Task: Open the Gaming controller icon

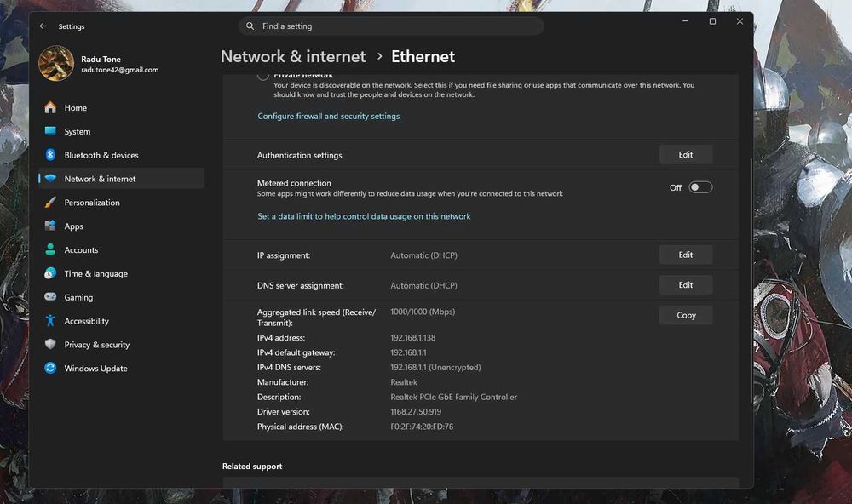Action: (50, 297)
